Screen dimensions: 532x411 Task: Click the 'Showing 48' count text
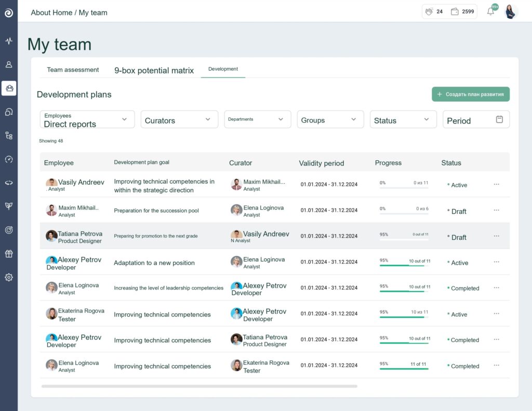pyautogui.click(x=51, y=141)
